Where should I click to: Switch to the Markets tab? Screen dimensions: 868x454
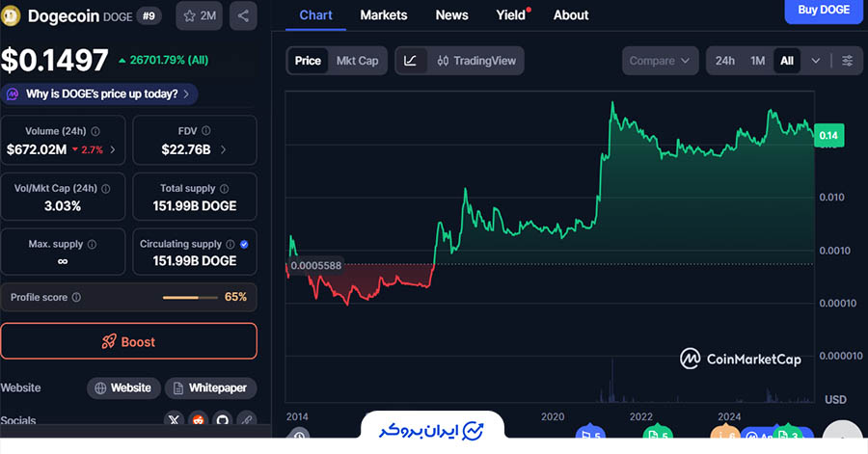(384, 15)
